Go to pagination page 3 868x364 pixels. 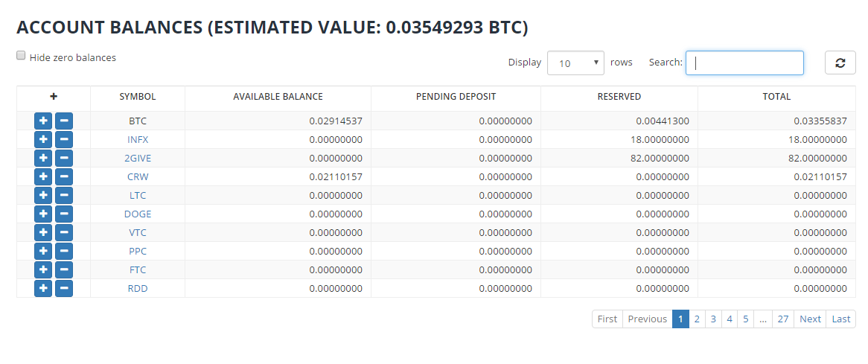click(714, 319)
